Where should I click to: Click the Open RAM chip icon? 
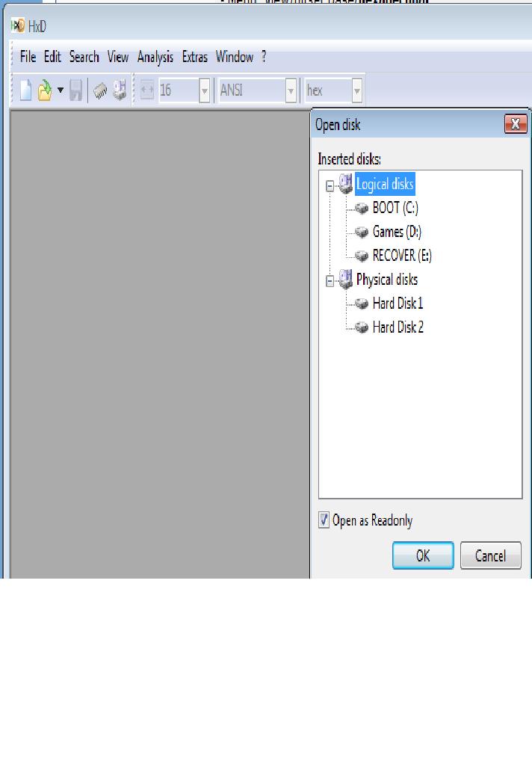click(100, 90)
